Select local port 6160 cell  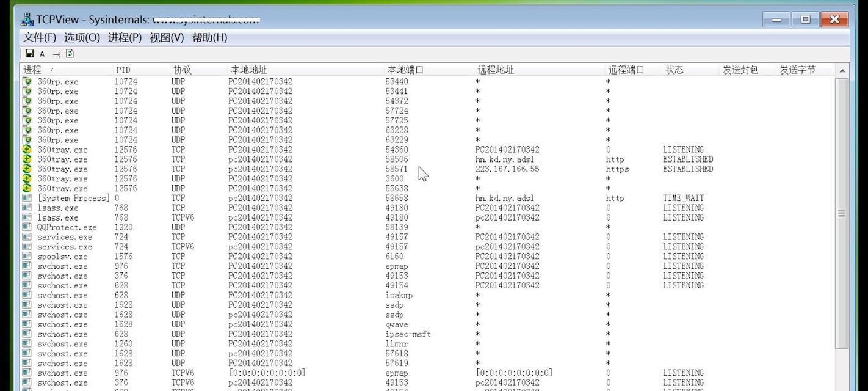pyautogui.click(x=394, y=257)
